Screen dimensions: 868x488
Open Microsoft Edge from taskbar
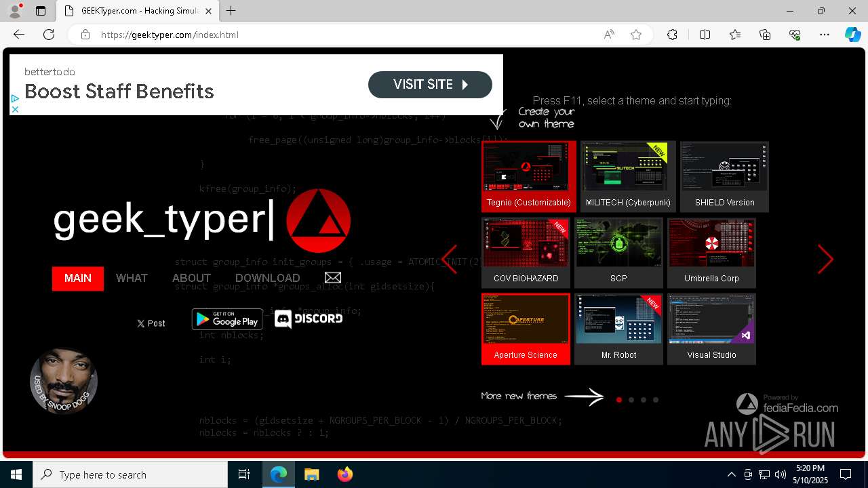click(x=279, y=474)
